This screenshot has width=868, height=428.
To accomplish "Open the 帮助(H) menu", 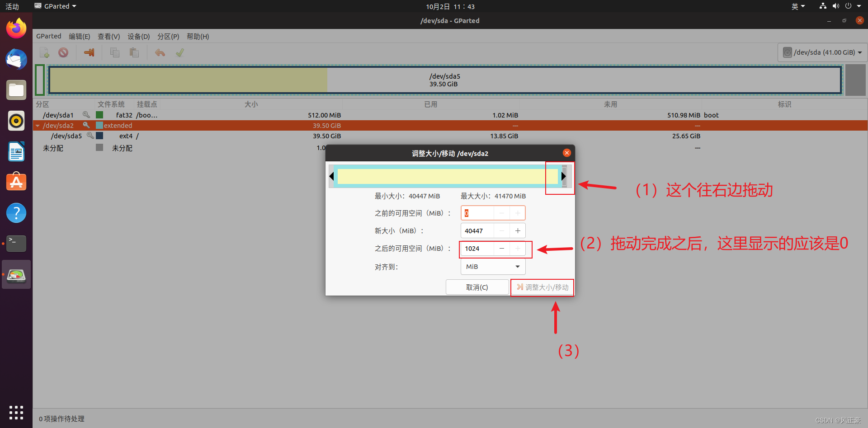I will [198, 36].
